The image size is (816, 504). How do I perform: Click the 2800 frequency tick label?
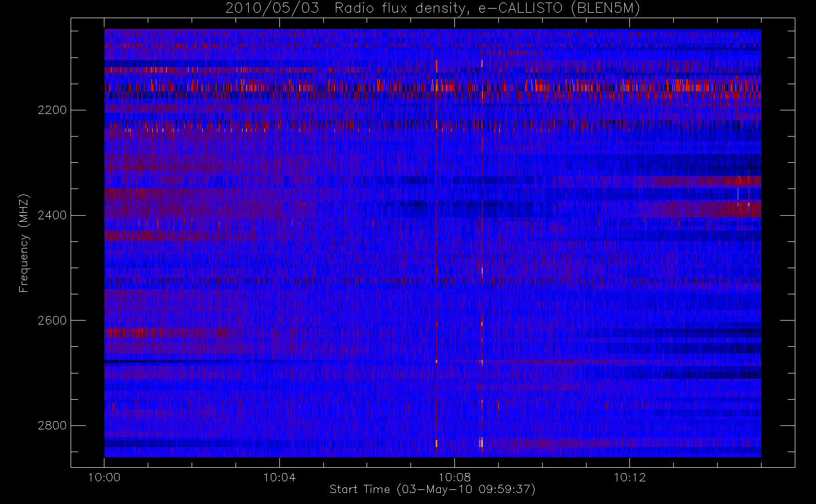point(52,425)
